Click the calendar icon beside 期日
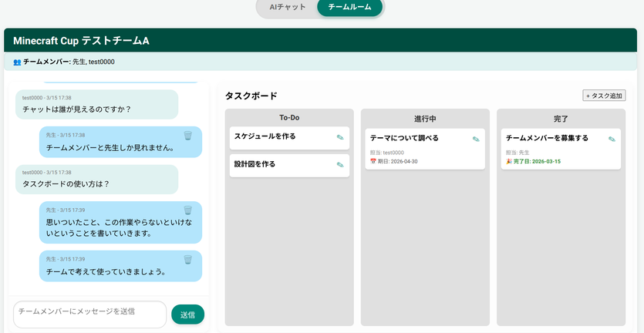Viewport: 644px width, 333px height. (373, 161)
